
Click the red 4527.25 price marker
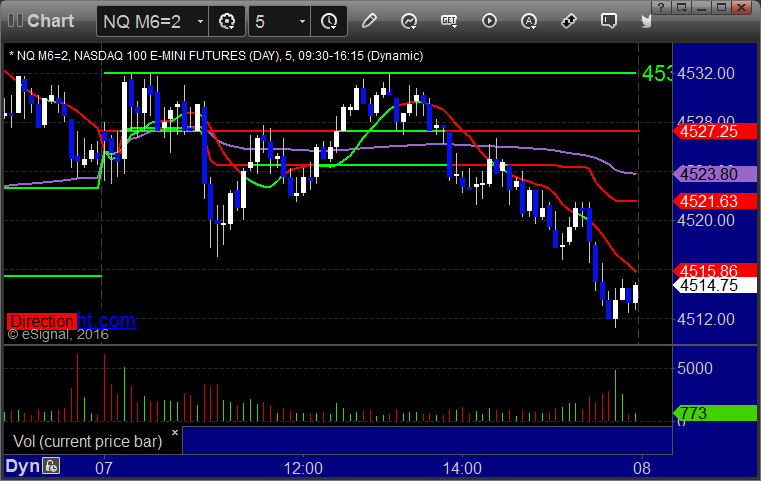pyautogui.click(x=715, y=131)
